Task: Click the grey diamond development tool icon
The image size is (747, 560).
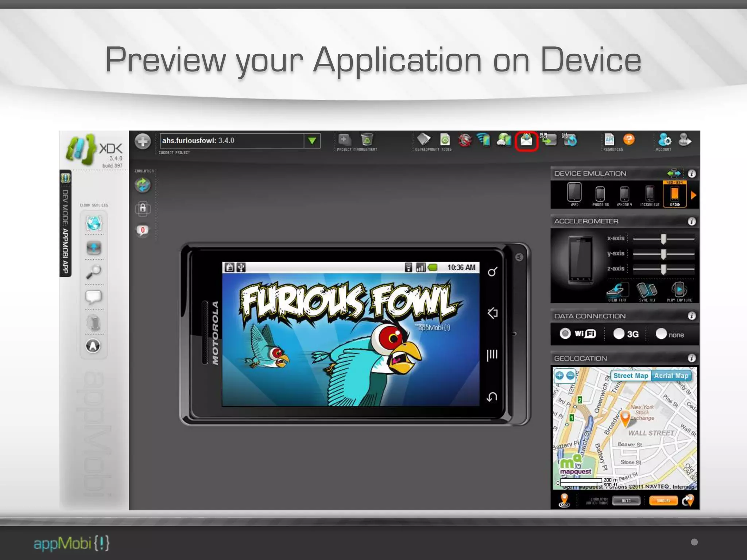Action: pos(423,139)
